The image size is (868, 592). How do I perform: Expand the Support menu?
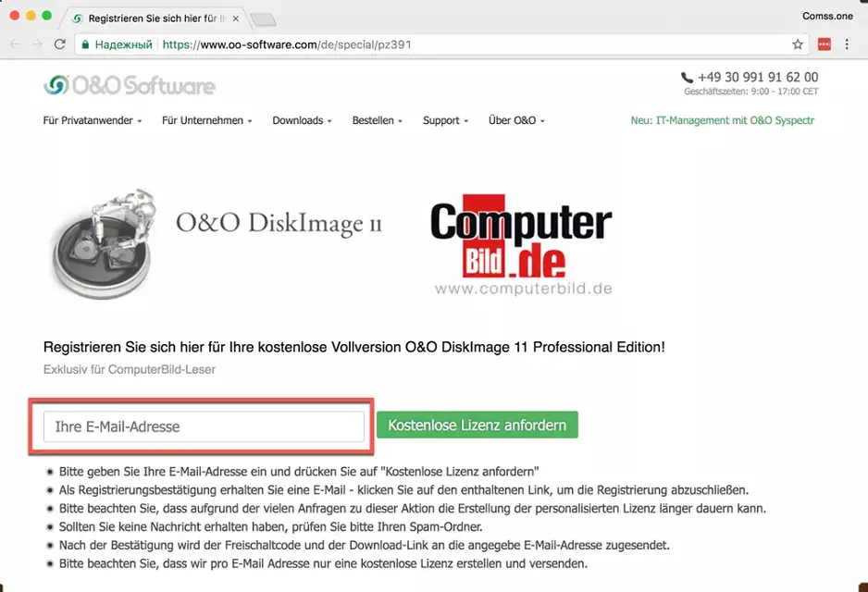(x=446, y=120)
